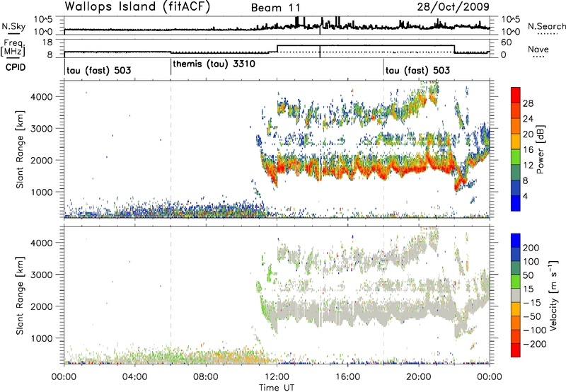
Task: Click the 'CPID' row label
Action: click(x=16, y=67)
